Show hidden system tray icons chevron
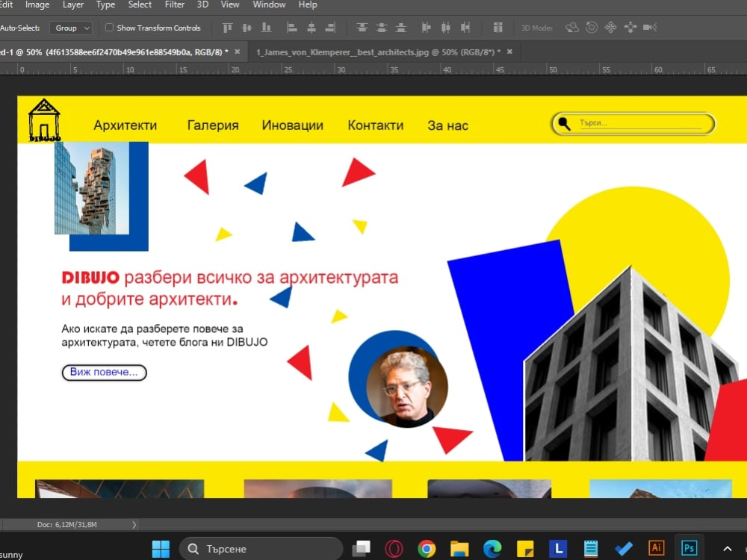747x560 pixels. tap(727, 549)
